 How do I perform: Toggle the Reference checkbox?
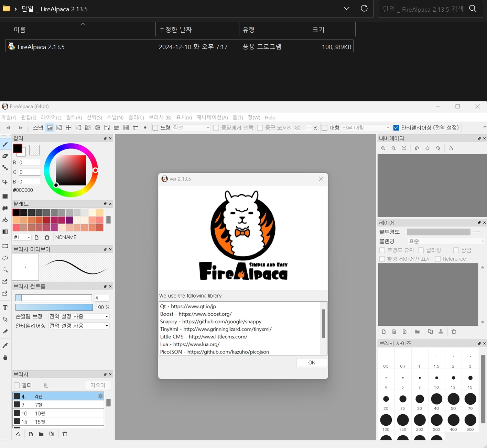[438, 259]
